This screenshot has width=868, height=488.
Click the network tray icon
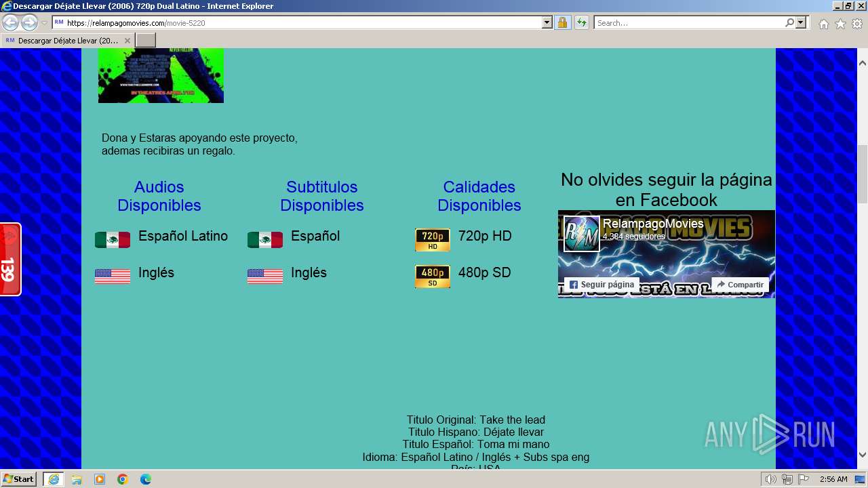coord(787,479)
